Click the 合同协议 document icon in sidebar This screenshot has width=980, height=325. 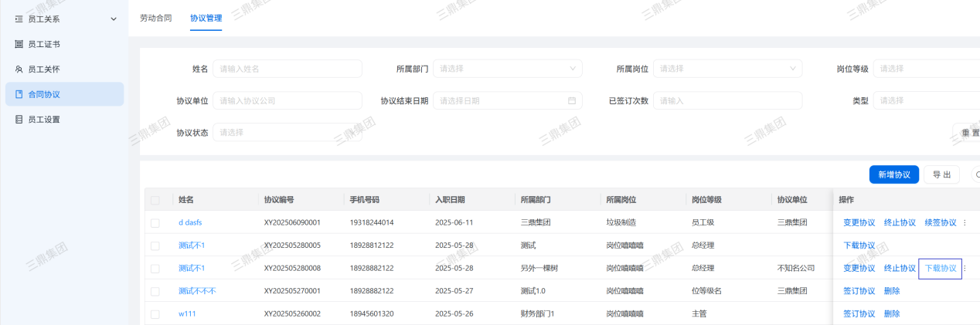click(19, 94)
